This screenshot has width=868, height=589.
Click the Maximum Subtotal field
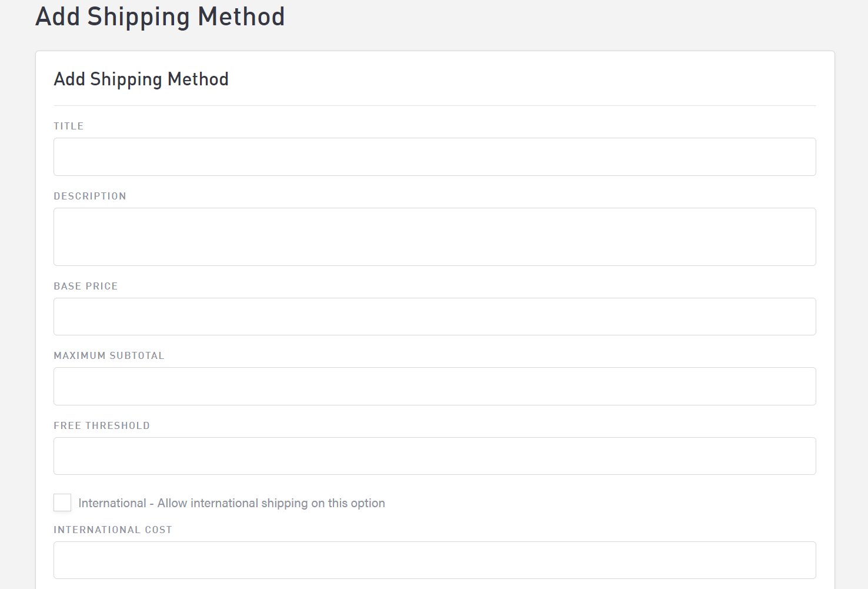(435, 386)
